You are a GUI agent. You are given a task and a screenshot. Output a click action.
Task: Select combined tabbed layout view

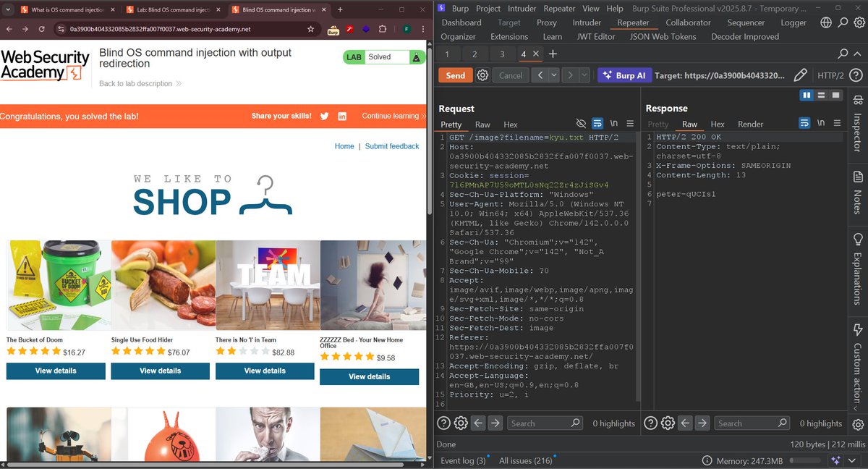coord(836,96)
